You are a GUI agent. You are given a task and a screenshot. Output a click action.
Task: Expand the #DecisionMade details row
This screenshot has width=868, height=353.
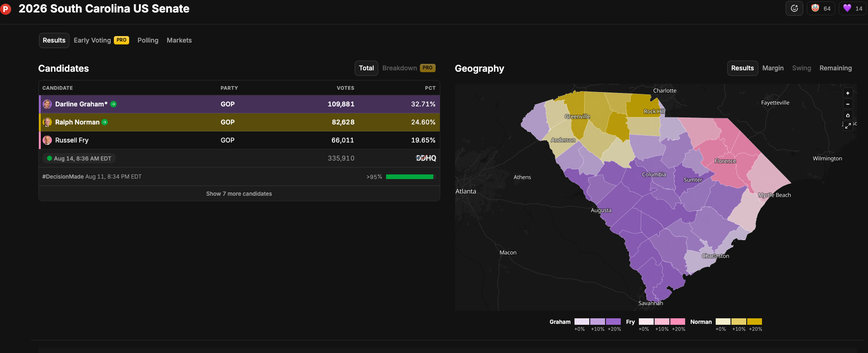[239, 177]
